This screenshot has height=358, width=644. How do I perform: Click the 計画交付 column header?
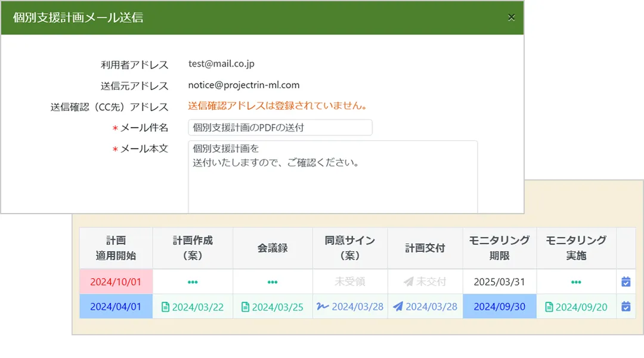(425, 248)
